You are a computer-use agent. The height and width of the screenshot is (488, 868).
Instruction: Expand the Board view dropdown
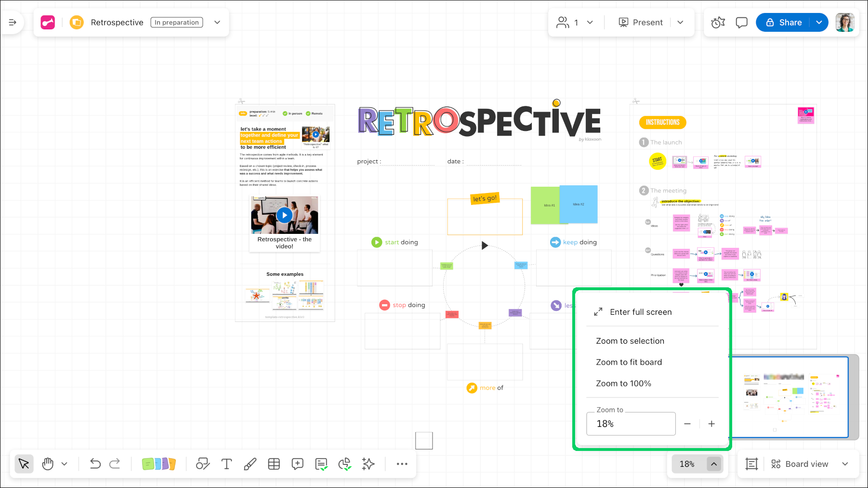(x=845, y=464)
